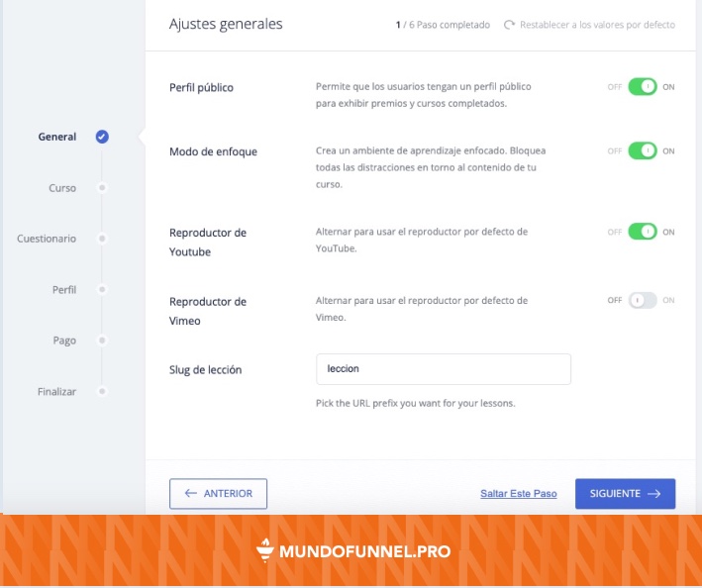The width and height of the screenshot is (702, 588).
Task: Select the Pago step label
Action: click(x=64, y=341)
